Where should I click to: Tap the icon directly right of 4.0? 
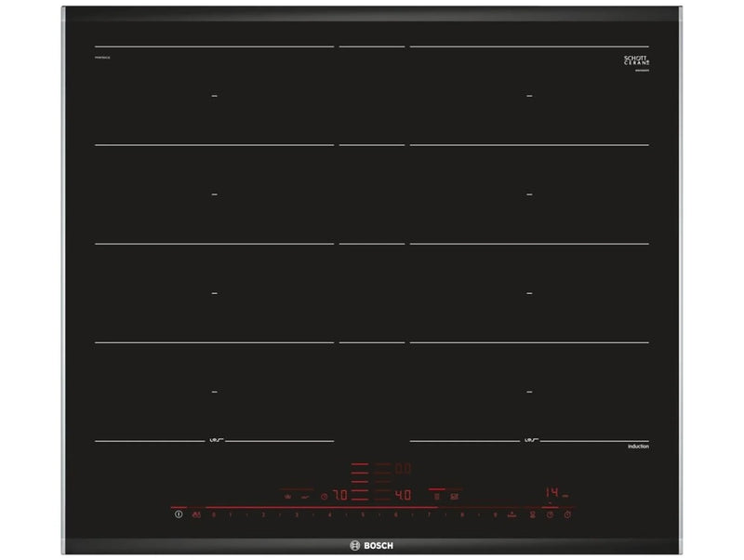tap(436, 497)
